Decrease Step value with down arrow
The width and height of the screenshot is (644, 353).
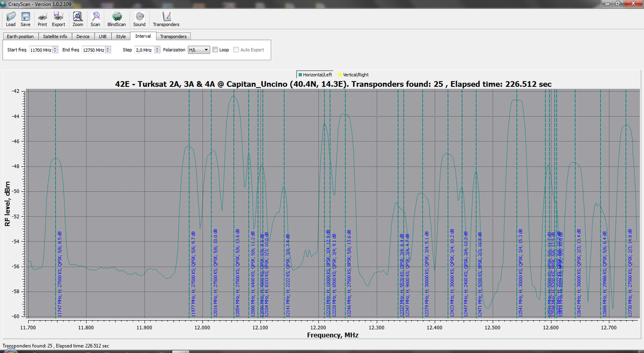point(156,51)
